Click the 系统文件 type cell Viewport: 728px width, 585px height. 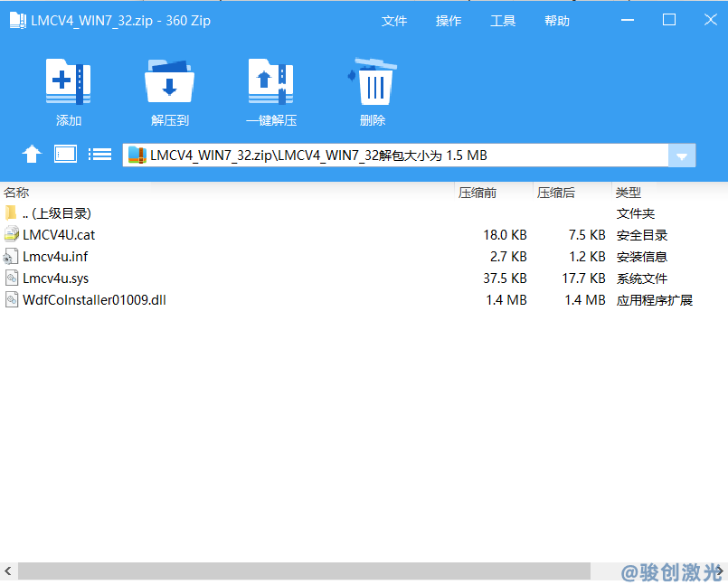click(642, 278)
